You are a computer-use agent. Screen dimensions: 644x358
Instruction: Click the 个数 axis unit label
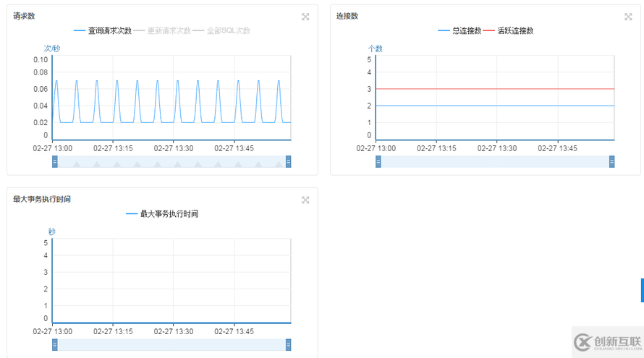376,48
